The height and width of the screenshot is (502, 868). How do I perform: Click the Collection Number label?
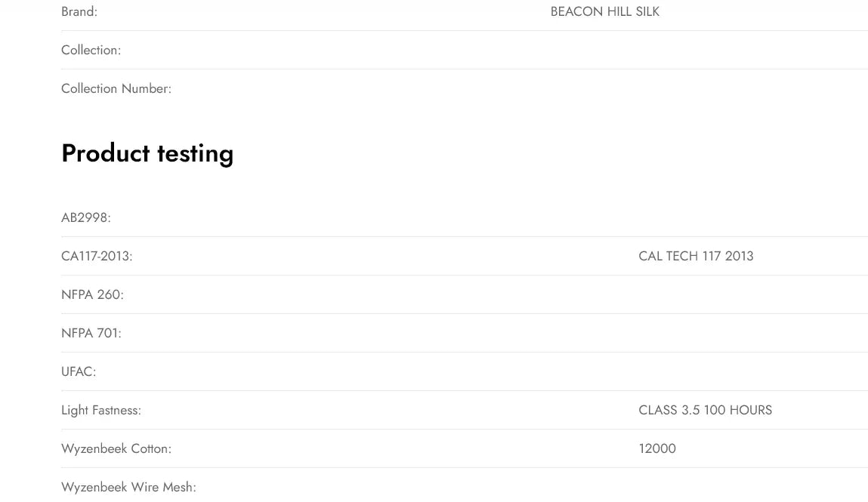pos(116,89)
